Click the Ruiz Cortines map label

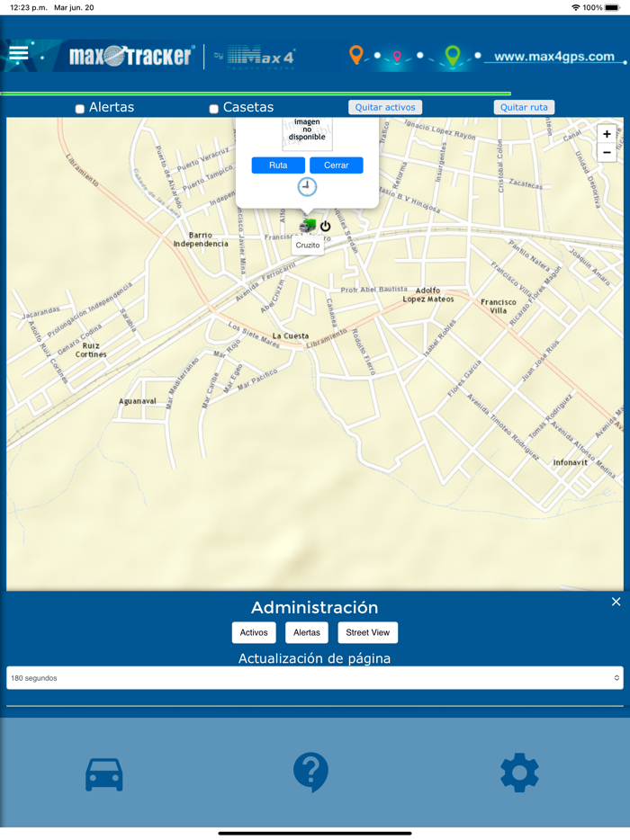pyautogui.click(x=91, y=350)
